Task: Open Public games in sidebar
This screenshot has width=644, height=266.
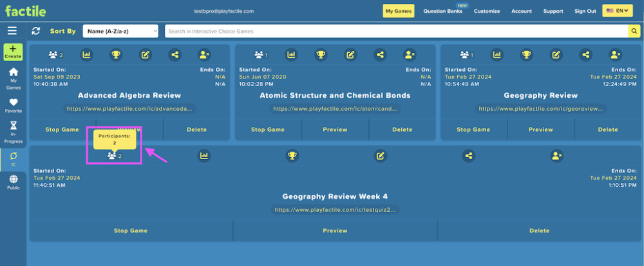Action: (x=13, y=183)
